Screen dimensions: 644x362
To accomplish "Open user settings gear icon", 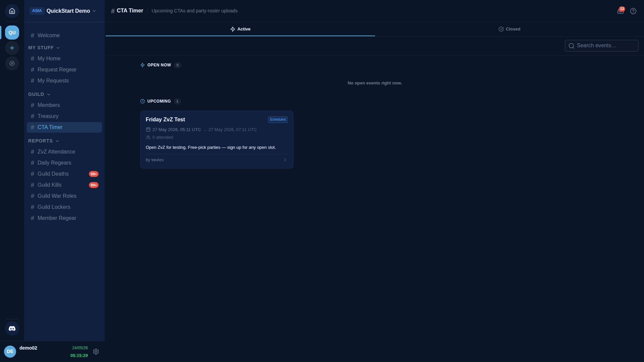I will pos(96,352).
